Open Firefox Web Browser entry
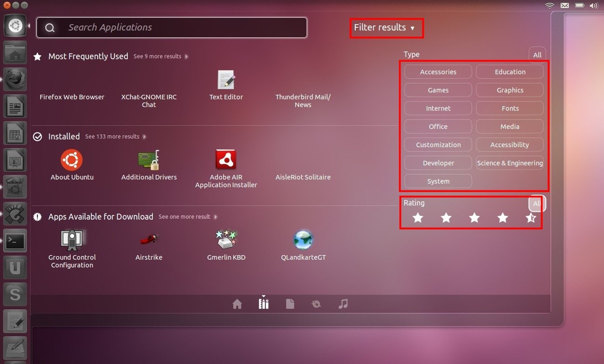The width and height of the screenshot is (604, 364). pyautogui.click(x=72, y=97)
